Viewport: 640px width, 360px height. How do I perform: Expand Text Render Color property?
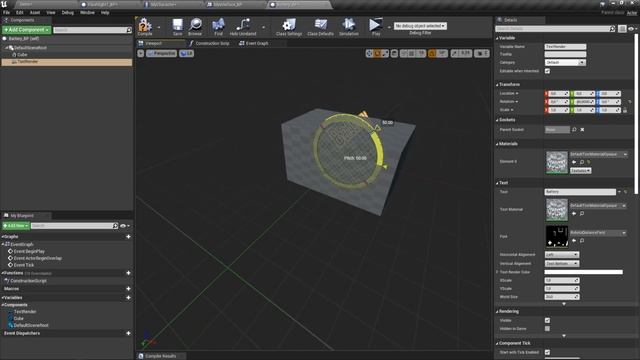coord(497,272)
